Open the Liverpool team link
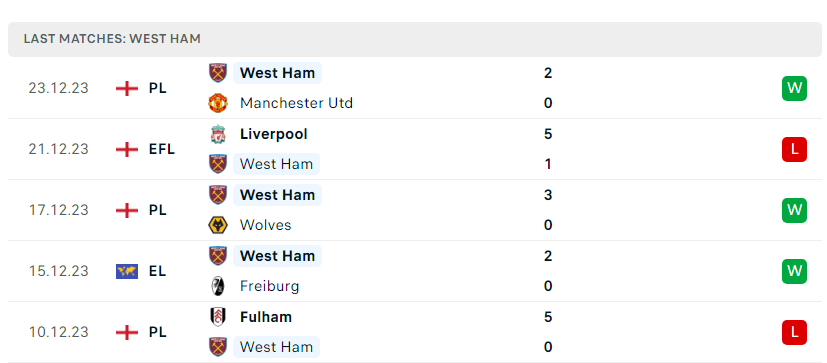827x363 pixels. tap(273, 134)
